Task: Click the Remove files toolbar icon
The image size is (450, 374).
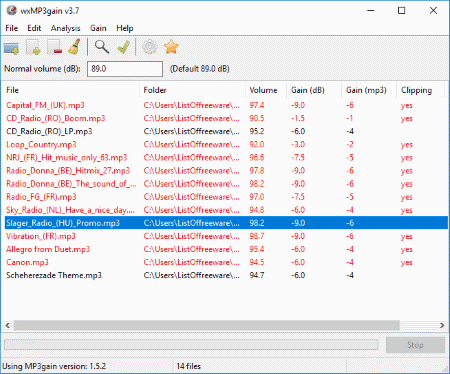Action: coord(55,47)
